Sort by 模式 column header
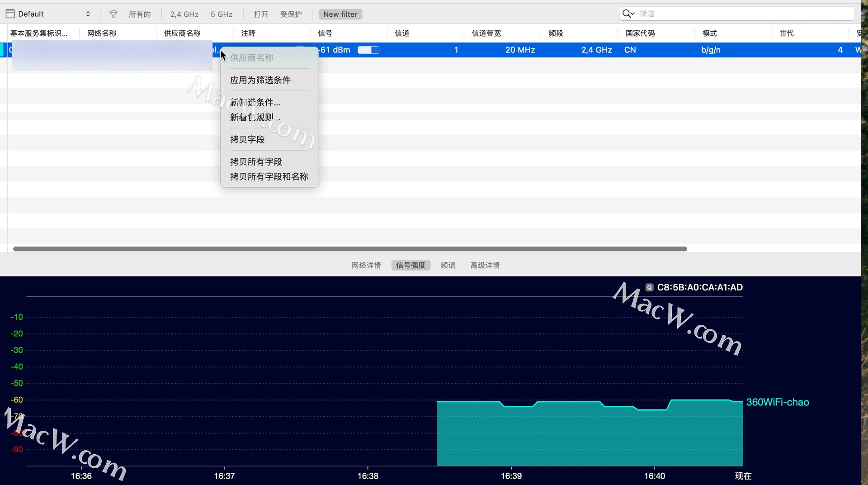The width and height of the screenshot is (868, 485). pyautogui.click(x=710, y=33)
